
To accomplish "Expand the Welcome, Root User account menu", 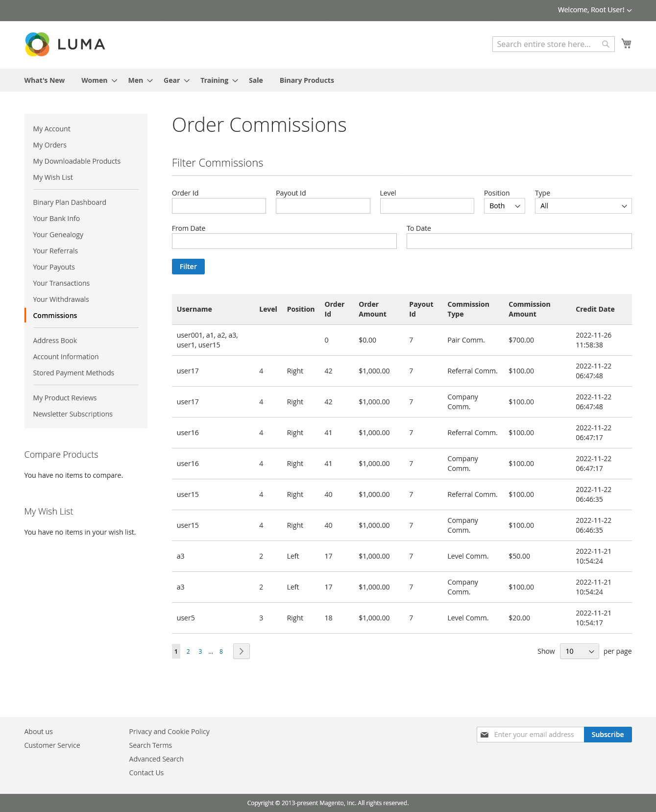I will (594, 10).
